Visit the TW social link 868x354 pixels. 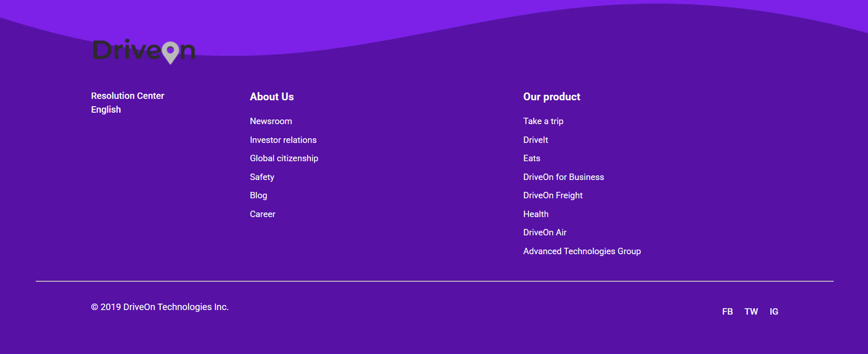(x=751, y=312)
